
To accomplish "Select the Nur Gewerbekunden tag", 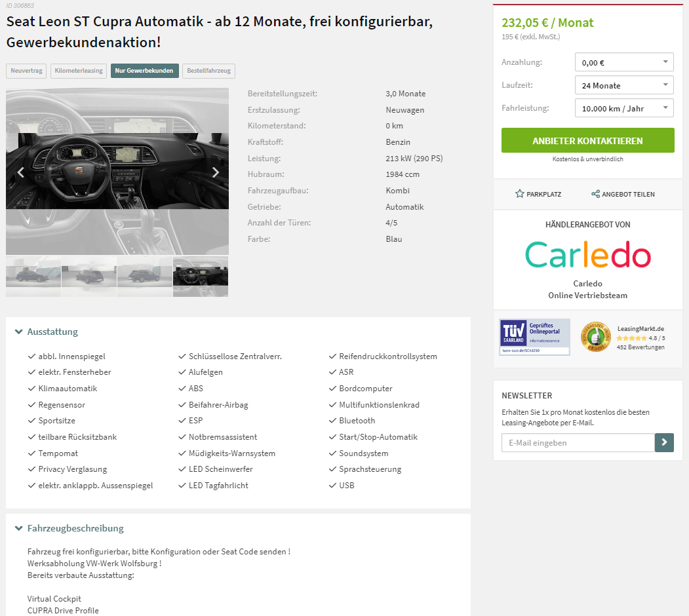I will tap(145, 71).
